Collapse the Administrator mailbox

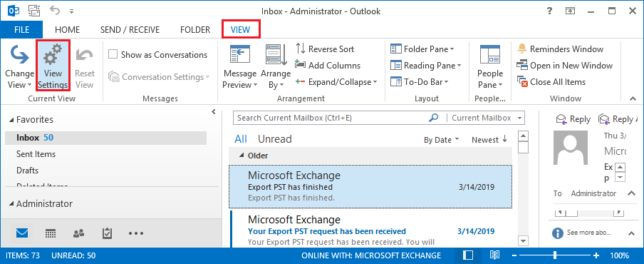tap(11, 204)
